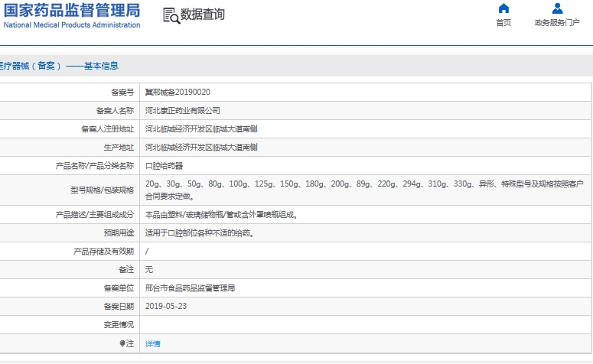The width and height of the screenshot is (593, 364).
Task: Click the 备案号 label cell
Action: 70,93
